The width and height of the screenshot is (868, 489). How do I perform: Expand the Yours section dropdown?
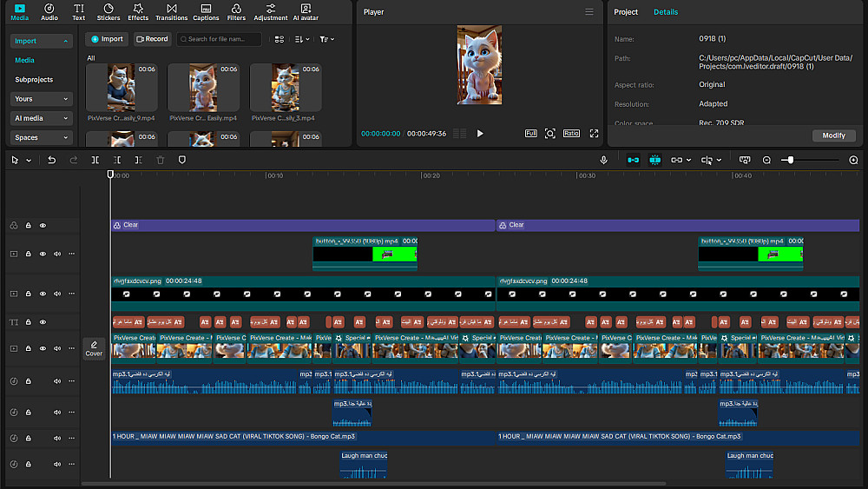[x=42, y=99]
